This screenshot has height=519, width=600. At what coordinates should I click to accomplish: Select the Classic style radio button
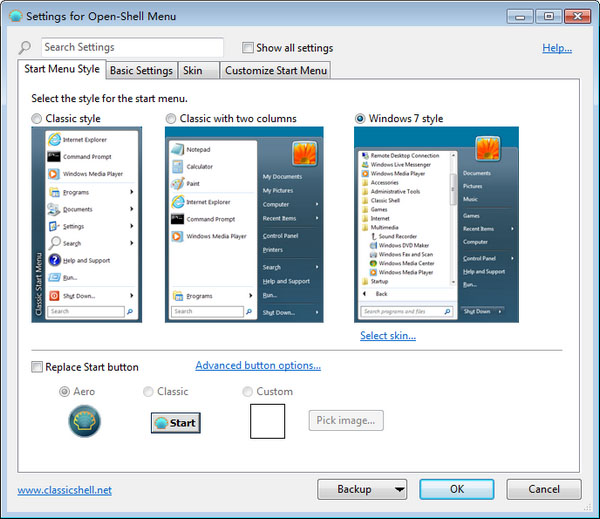pyautogui.click(x=37, y=119)
